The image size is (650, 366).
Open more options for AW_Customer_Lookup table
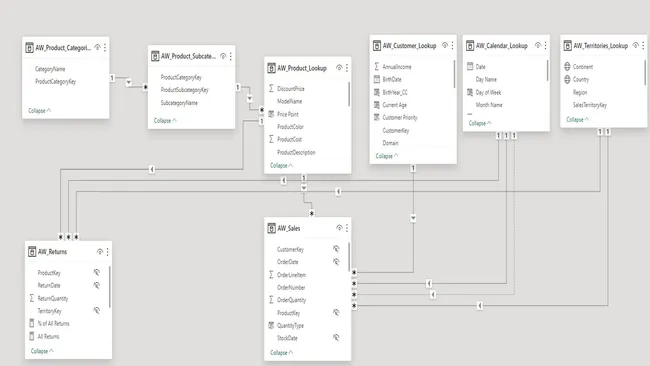[453, 45]
